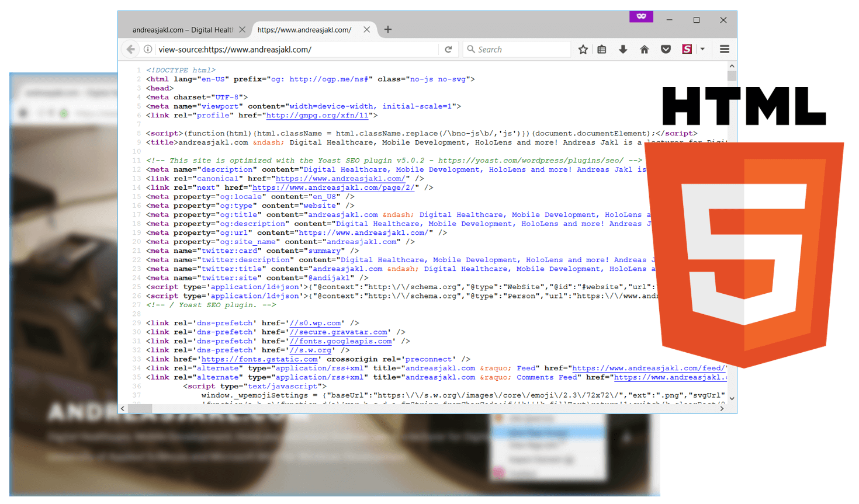This screenshot has width=859, height=504.
Task: Click the private browsing mask icon
Action: point(641,16)
